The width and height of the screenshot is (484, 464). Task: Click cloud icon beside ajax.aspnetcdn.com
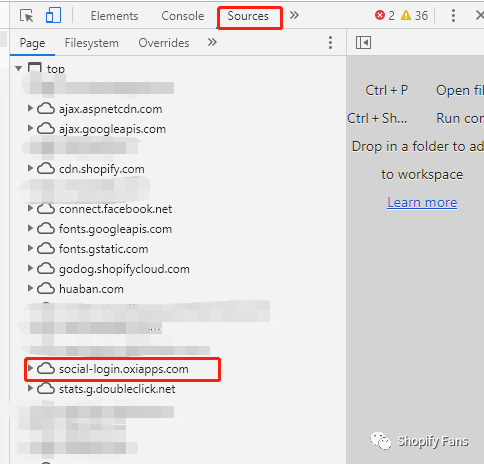pos(46,109)
